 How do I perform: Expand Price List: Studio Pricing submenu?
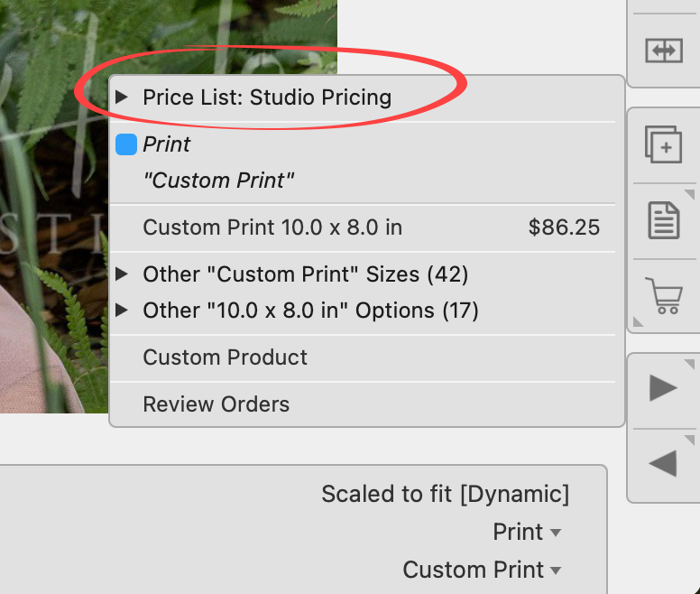[x=266, y=97]
